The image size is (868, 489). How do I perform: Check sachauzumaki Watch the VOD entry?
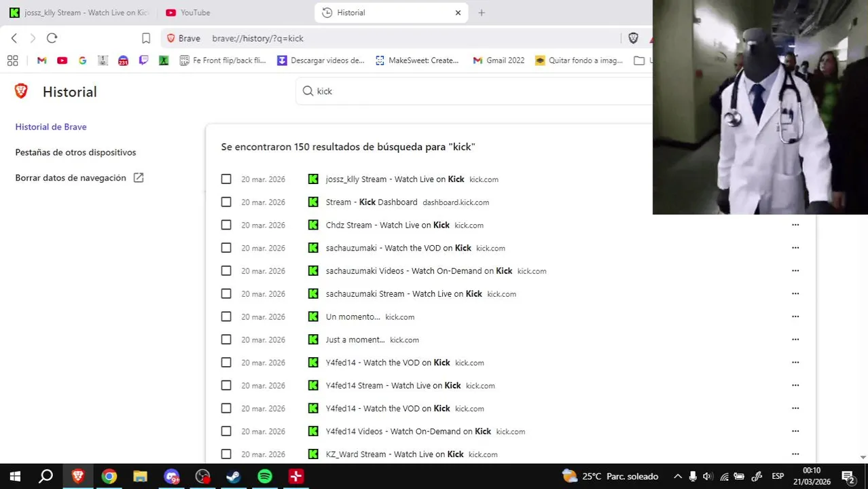(226, 248)
